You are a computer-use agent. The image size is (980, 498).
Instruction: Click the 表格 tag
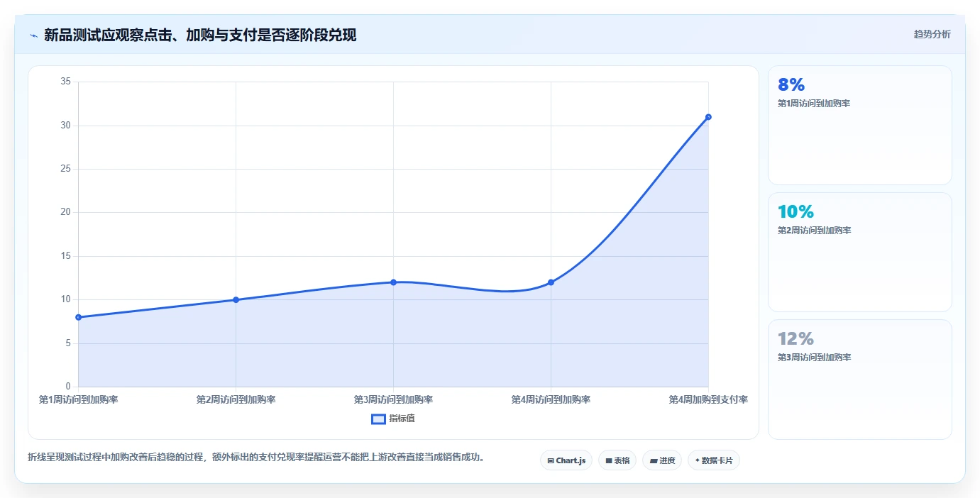pos(617,460)
